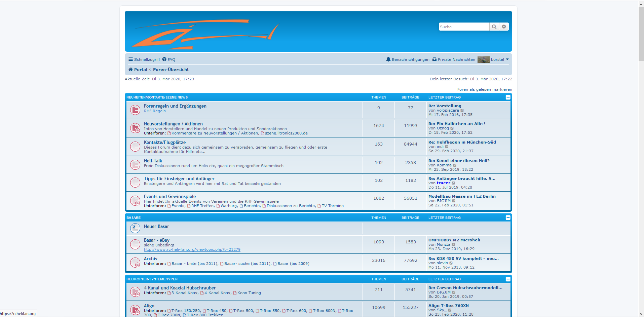
Task: Open the borstel user dropdown menu
Action: 499,60
